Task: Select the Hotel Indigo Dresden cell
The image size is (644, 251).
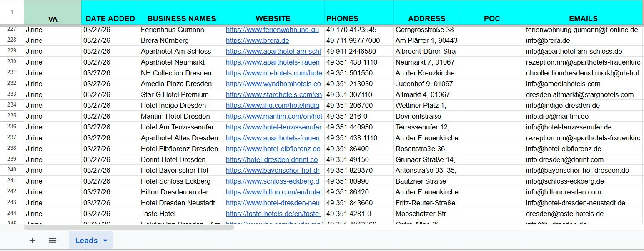Action: click(x=181, y=105)
